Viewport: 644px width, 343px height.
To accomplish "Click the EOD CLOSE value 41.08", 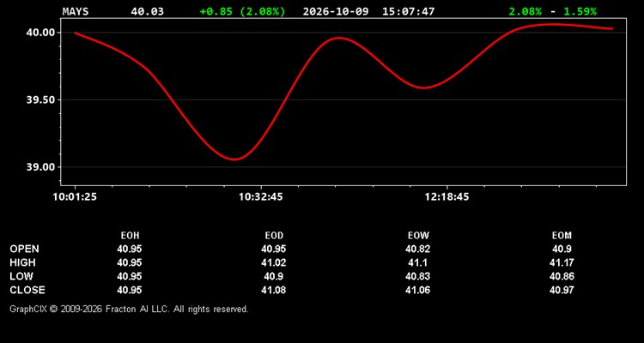I will coord(274,290).
